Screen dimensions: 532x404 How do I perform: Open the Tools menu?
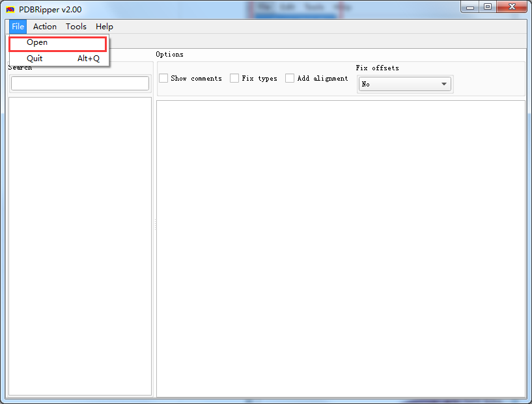(76, 27)
